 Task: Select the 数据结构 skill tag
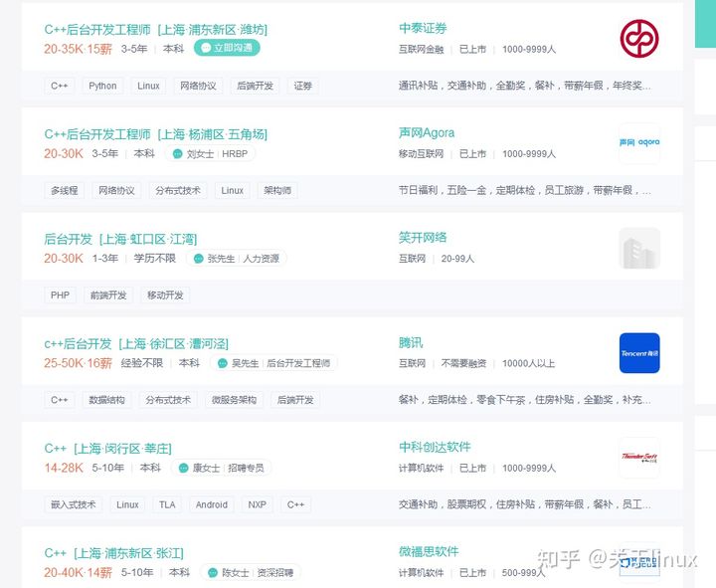coord(106,400)
